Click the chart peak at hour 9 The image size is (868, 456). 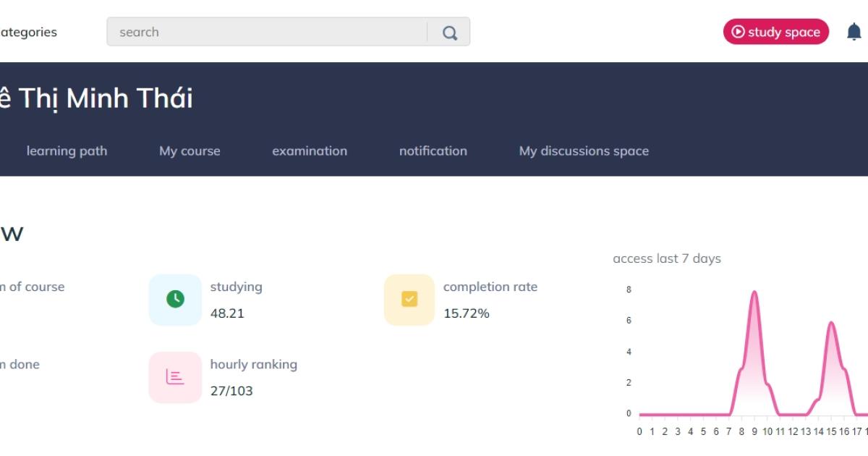[754, 292]
